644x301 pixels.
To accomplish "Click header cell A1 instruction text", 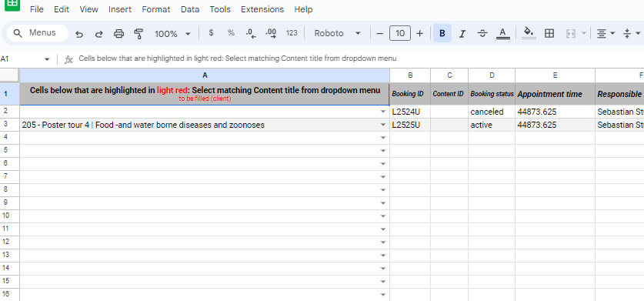I will 205,94.
